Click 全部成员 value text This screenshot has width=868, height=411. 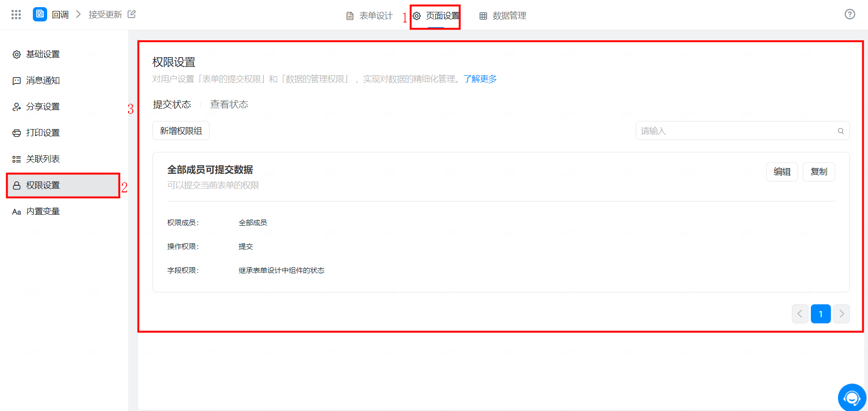253,223
